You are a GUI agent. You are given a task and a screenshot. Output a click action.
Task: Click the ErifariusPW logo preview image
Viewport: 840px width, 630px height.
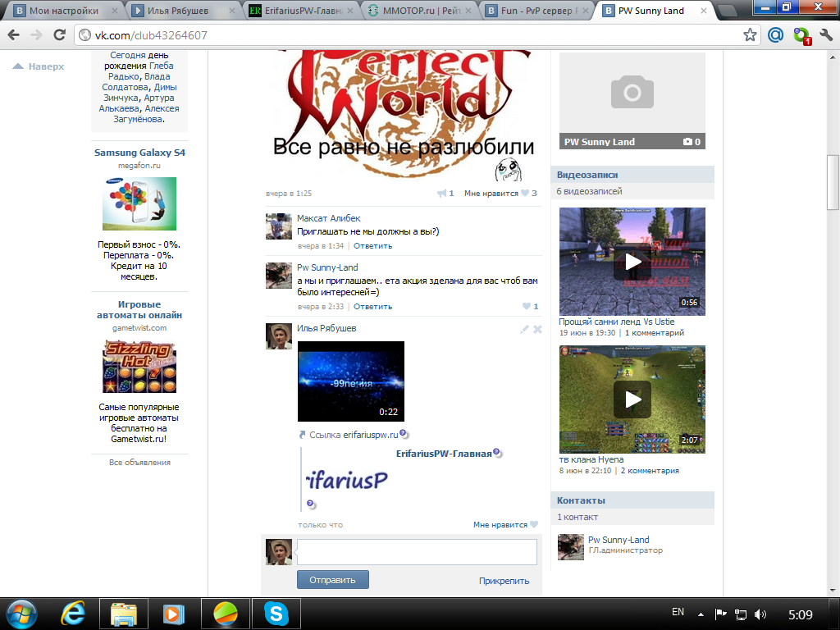pos(346,480)
